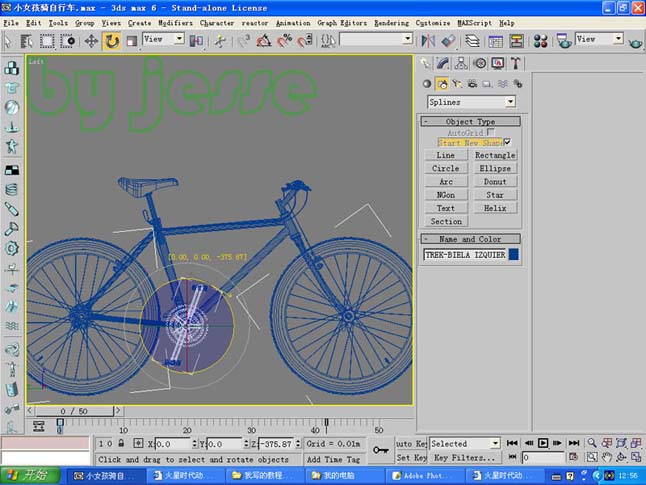Image resolution: width=646 pixels, height=485 pixels.
Task: Open Select by Name list
Action: tap(27, 41)
